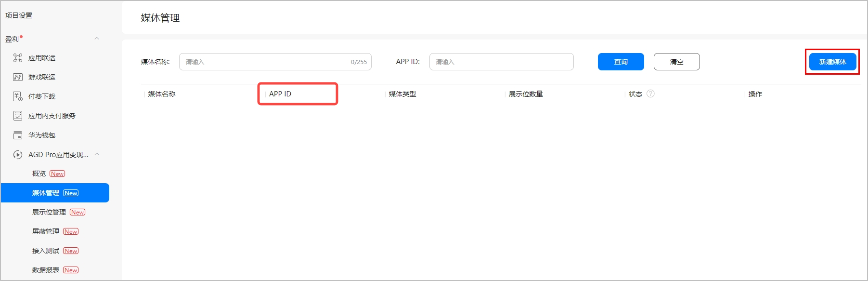The image size is (868, 281).
Task: Click the 展示位数量 column header
Action: [526, 94]
